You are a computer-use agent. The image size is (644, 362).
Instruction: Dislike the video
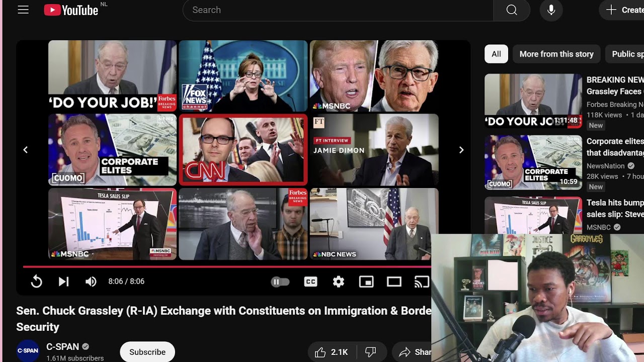[x=371, y=352]
